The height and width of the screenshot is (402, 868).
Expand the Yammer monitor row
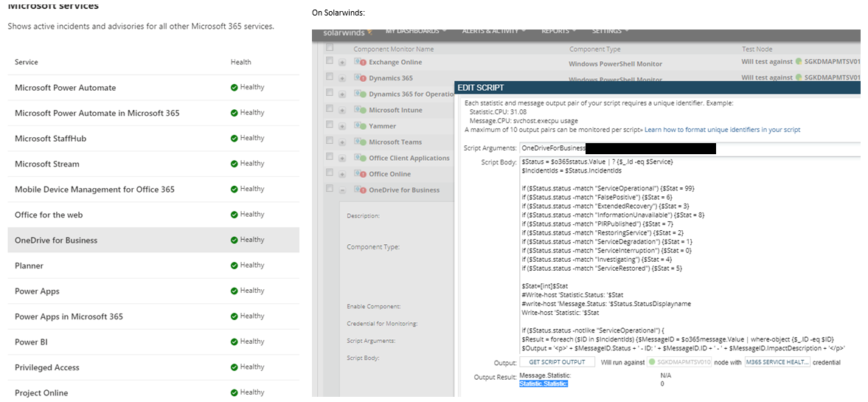(x=342, y=127)
